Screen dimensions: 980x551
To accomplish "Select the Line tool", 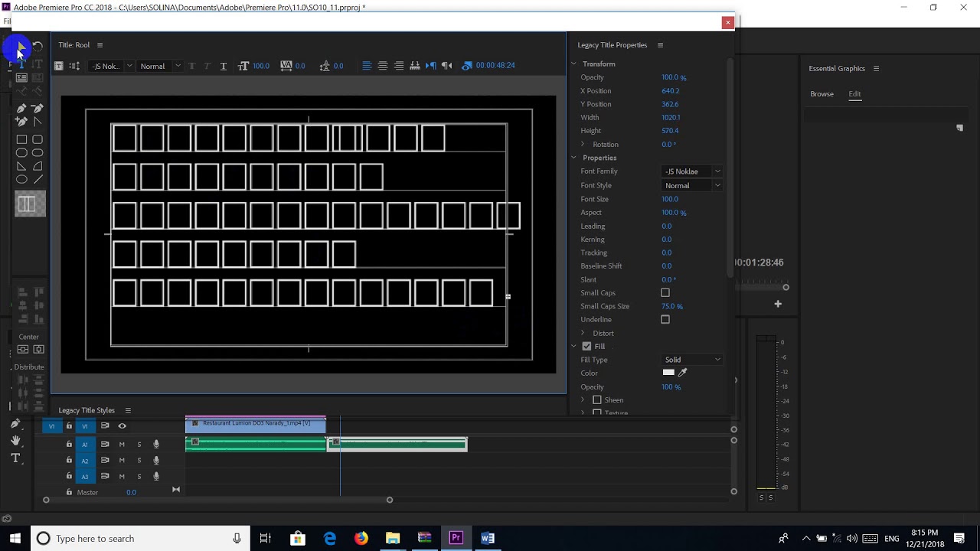I will (x=38, y=179).
